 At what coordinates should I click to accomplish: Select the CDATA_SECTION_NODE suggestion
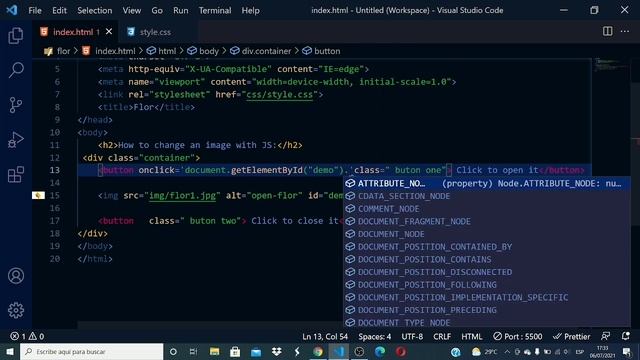[487, 196]
